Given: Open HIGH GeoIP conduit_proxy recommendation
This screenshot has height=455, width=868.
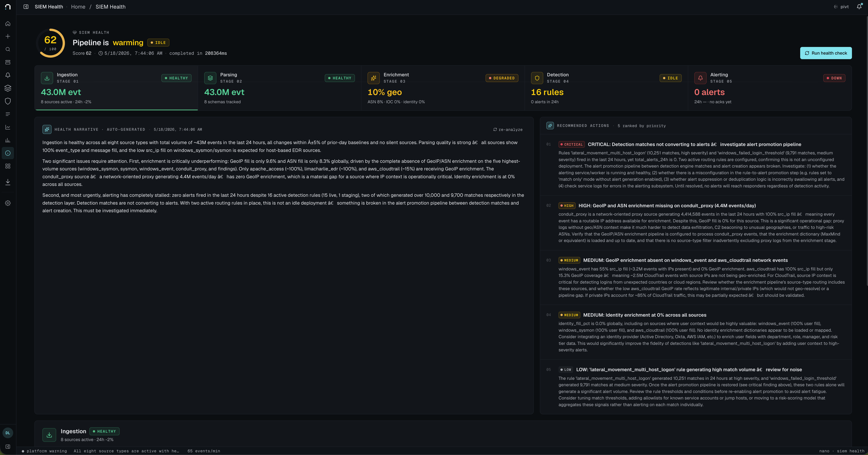Looking at the screenshot, I should pos(667,206).
